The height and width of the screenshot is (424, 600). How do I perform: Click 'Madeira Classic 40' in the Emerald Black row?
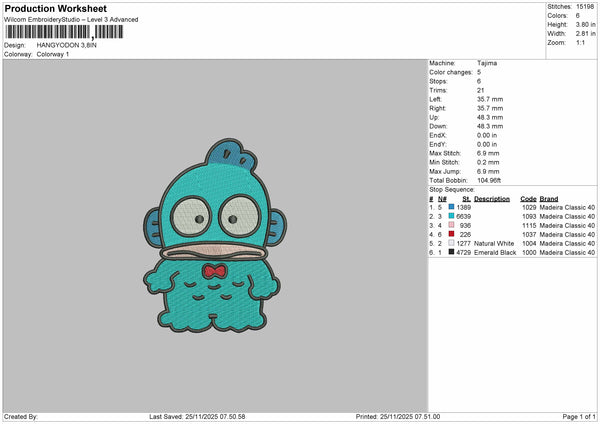pyautogui.click(x=567, y=253)
